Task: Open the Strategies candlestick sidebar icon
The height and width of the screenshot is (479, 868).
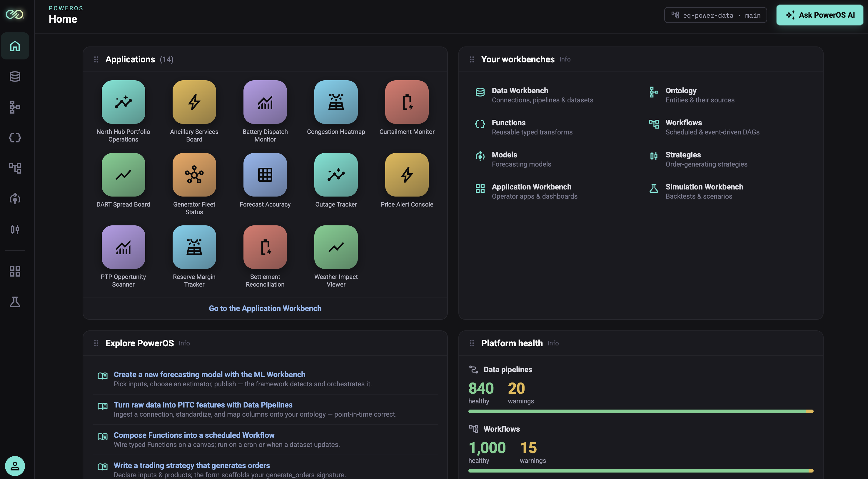Action: [x=15, y=229]
